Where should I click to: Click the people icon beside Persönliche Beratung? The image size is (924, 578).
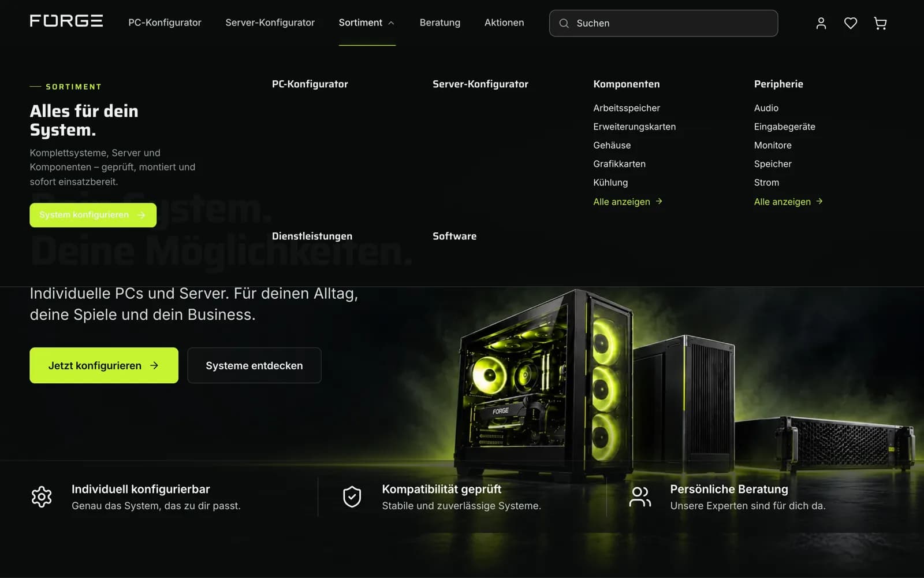click(640, 497)
